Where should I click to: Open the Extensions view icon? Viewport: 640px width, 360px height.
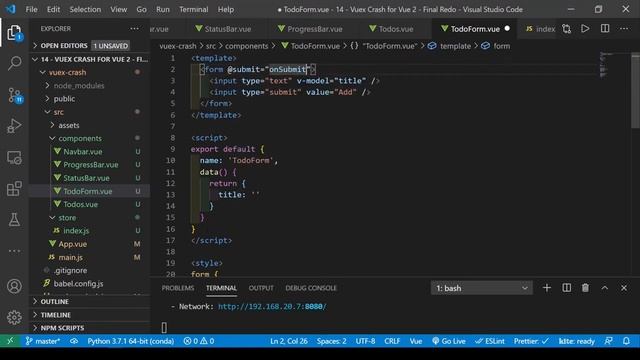click(x=14, y=189)
